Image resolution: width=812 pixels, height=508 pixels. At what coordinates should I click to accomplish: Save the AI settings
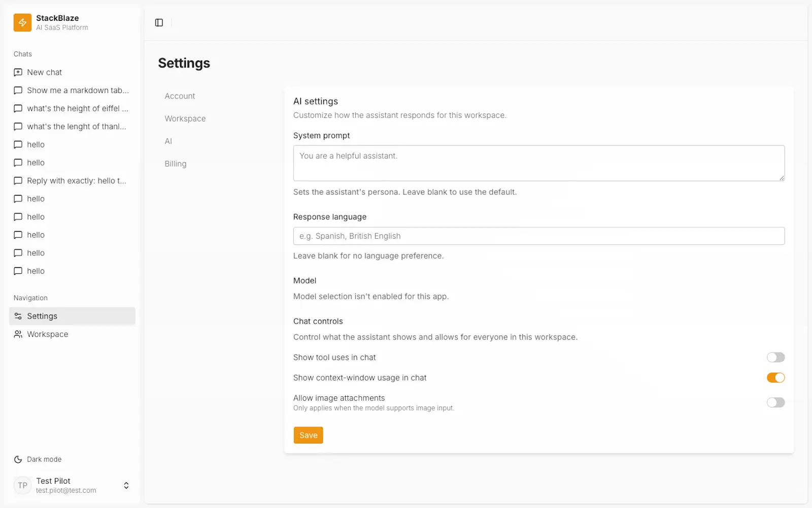308,435
